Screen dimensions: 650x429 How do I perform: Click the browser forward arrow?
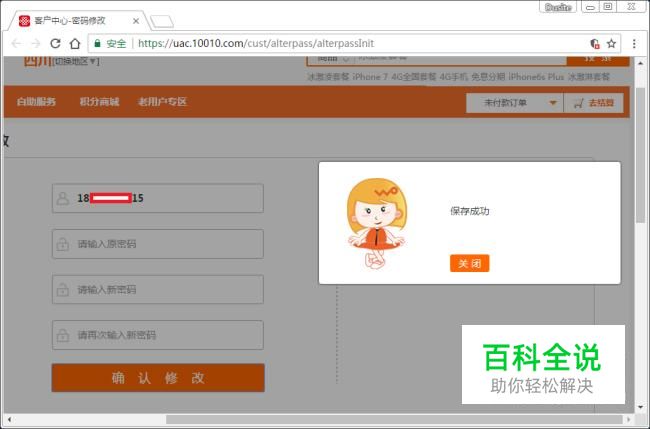click(x=36, y=44)
